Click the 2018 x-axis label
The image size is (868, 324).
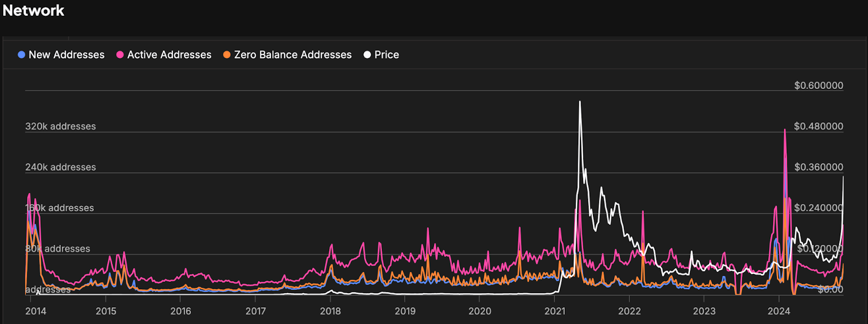click(330, 311)
